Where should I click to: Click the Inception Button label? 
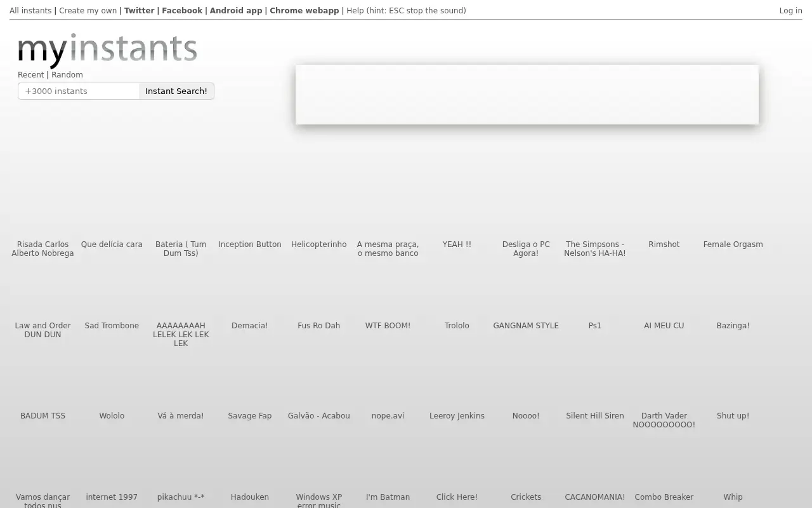250,244
